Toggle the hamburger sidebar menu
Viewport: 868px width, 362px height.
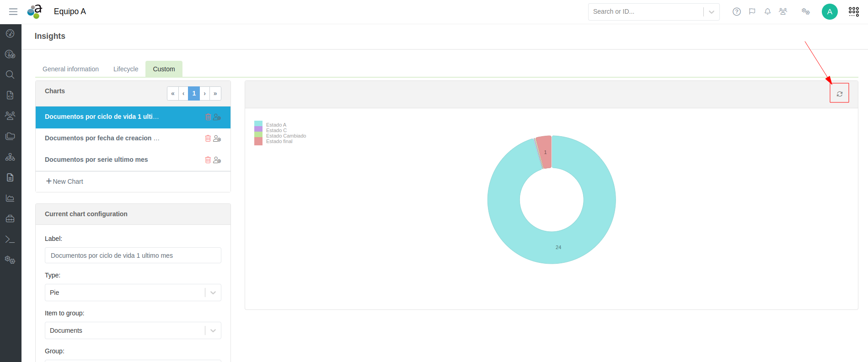pos(13,12)
